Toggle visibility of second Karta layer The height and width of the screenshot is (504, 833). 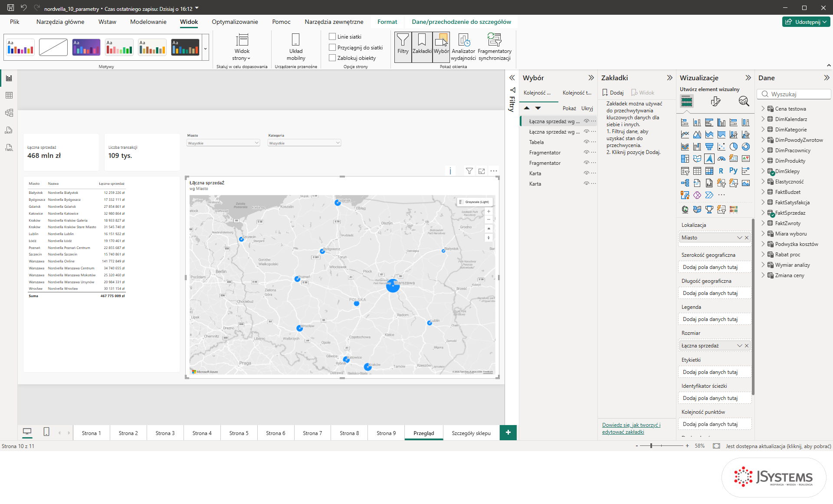pyautogui.click(x=586, y=184)
